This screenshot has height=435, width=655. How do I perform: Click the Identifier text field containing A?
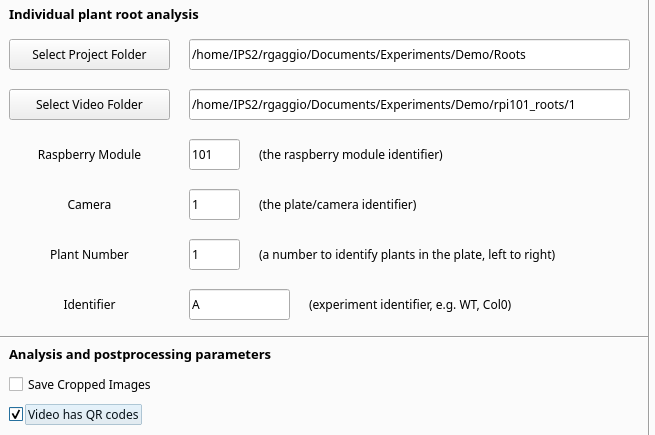[x=239, y=304]
